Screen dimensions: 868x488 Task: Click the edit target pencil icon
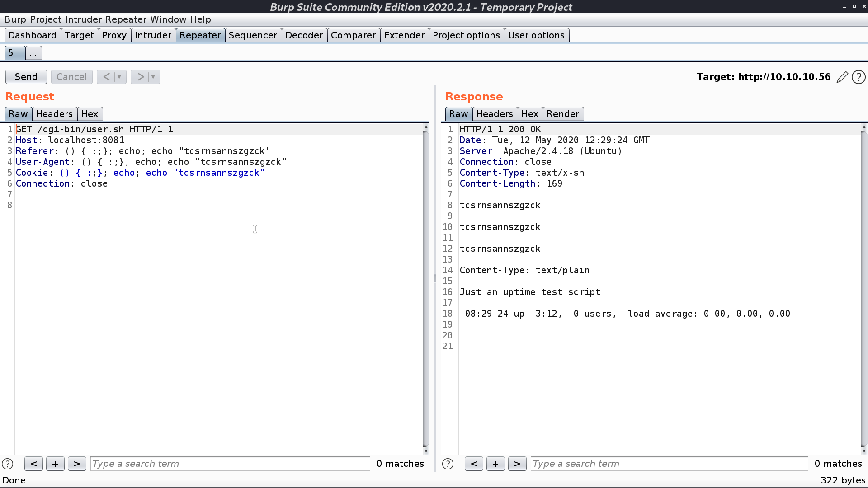[x=842, y=77]
